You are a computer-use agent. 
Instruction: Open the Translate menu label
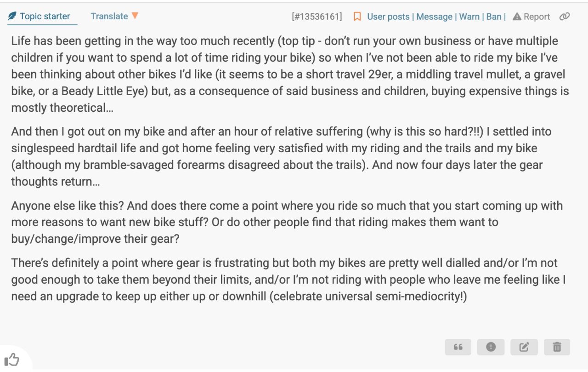[x=109, y=16]
